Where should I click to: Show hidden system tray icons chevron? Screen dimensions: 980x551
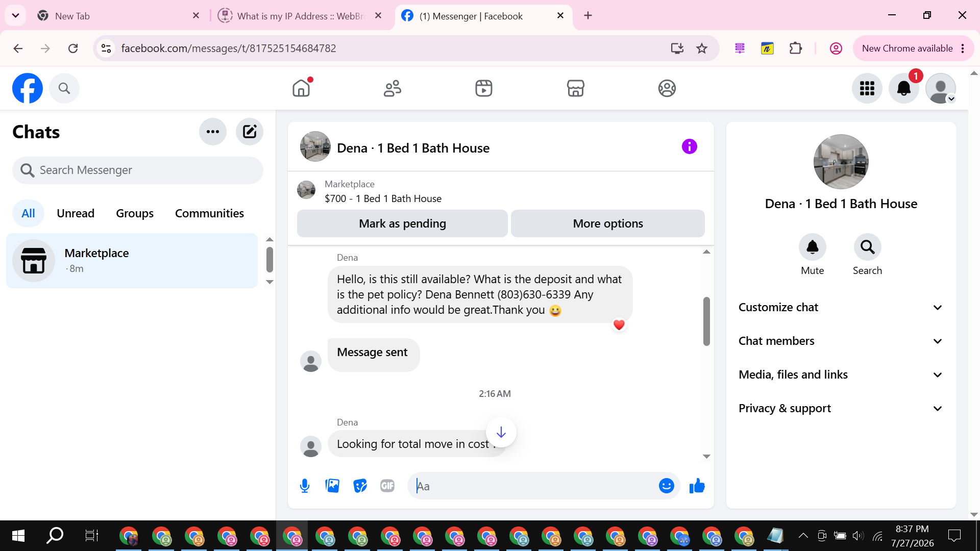point(803,535)
